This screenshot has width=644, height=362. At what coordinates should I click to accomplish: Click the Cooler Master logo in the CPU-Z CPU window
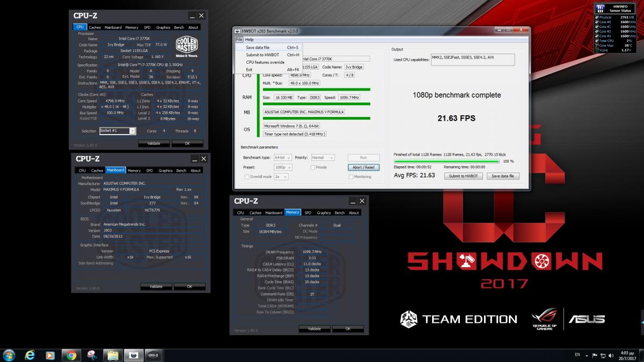pos(187,47)
